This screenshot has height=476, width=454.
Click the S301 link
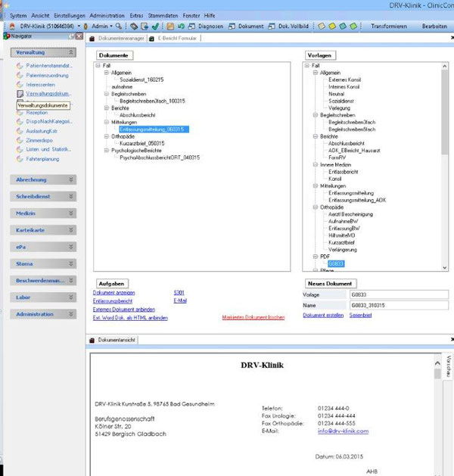[x=179, y=293]
